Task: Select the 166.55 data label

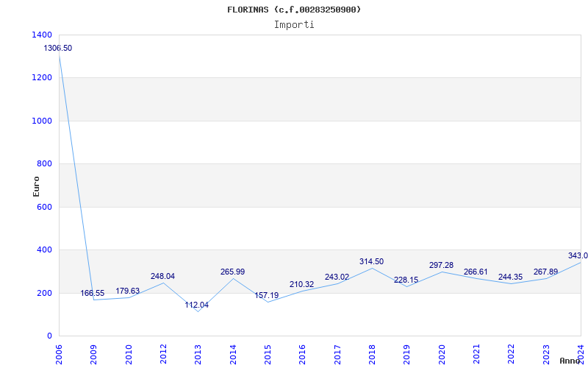Action: click(93, 293)
